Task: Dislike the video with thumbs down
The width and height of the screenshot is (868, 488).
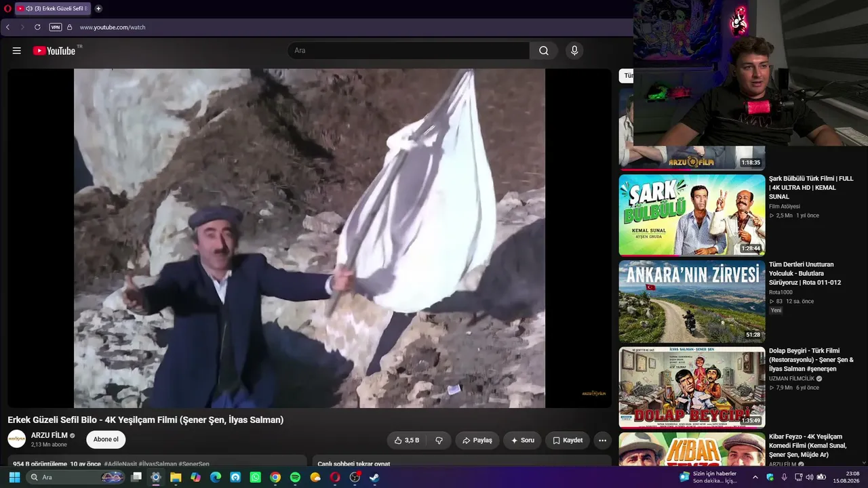Action: [x=439, y=441]
